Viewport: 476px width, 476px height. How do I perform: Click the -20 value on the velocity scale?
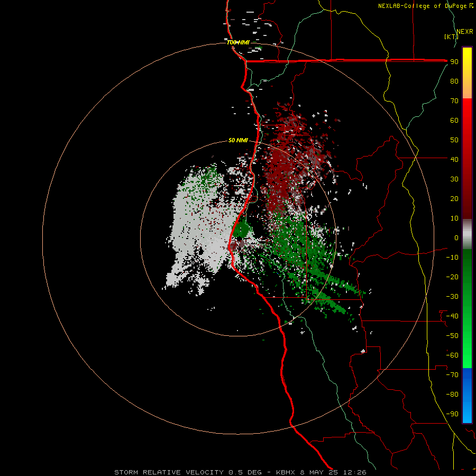click(452, 277)
